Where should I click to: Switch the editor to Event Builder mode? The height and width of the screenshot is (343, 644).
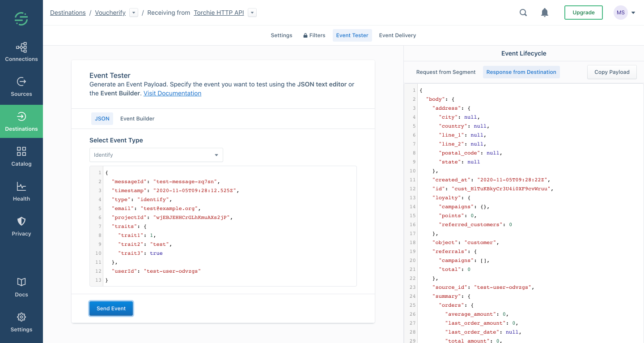click(137, 118)
